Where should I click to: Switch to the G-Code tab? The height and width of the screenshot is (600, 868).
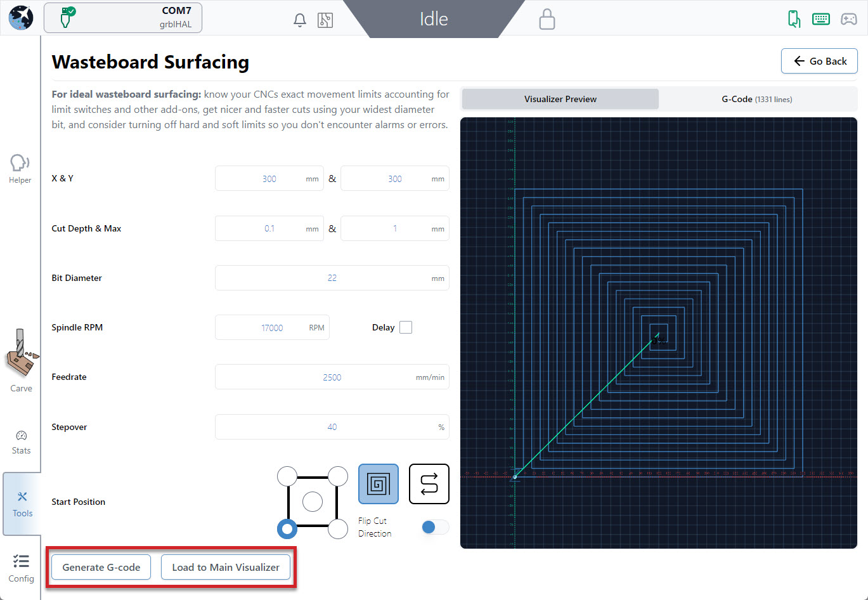pos(757,99)
